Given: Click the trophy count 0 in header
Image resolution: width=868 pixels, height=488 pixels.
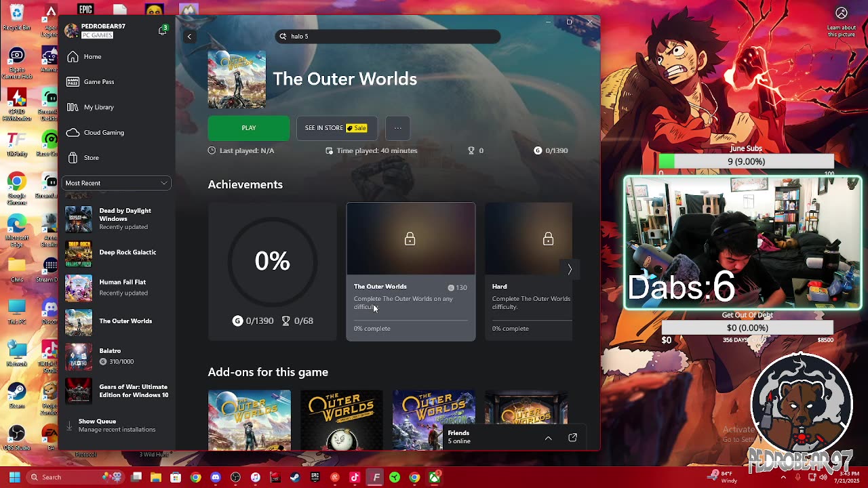Looking at the screenshot, I should pos(475,150).
